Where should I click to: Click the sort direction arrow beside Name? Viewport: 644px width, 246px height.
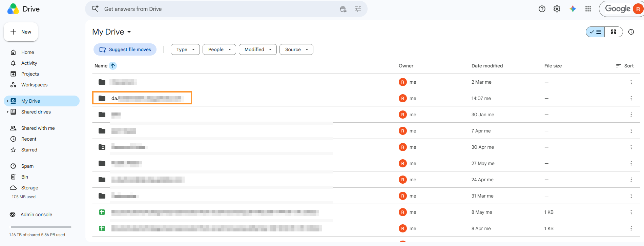coord(113,66)
